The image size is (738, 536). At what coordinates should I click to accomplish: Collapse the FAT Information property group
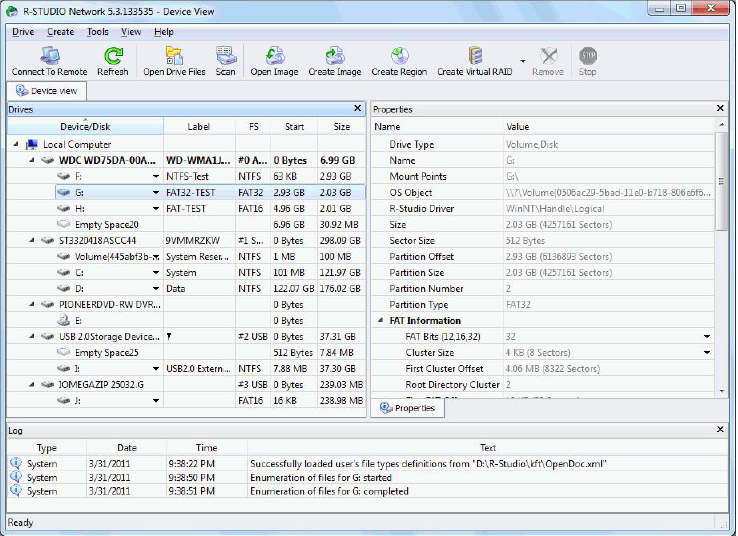coord(381,320)
